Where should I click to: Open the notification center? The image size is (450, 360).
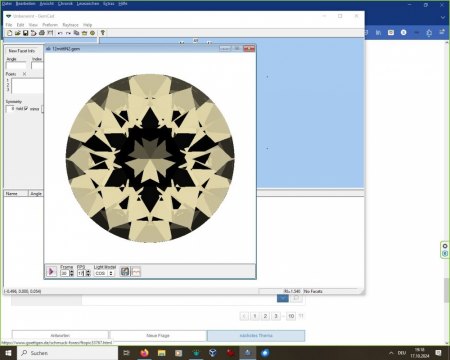tap(438, 353)
